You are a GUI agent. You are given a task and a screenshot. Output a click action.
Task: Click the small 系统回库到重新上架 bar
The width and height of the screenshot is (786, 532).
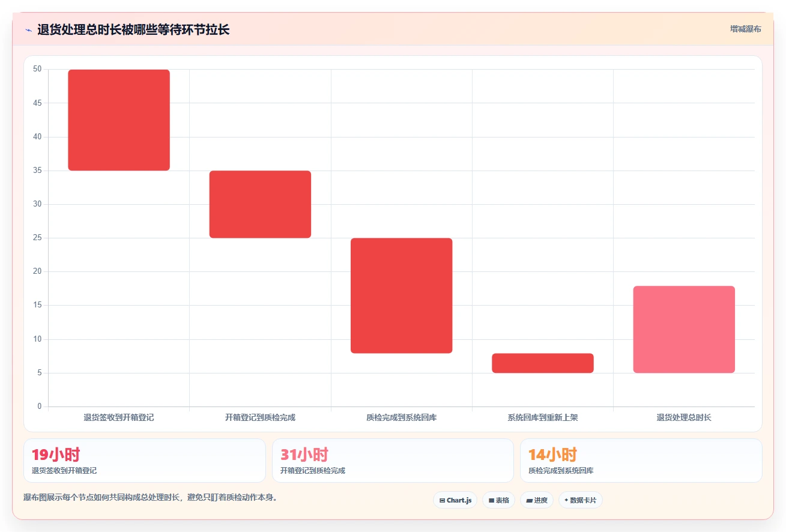tap(543, 363)
